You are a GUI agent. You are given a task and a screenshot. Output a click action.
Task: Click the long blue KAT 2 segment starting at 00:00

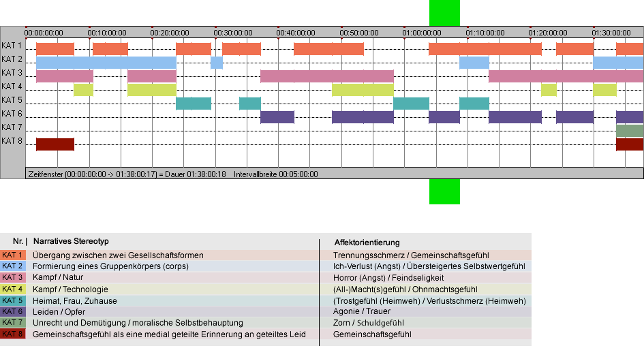click(x=106, y=63)
